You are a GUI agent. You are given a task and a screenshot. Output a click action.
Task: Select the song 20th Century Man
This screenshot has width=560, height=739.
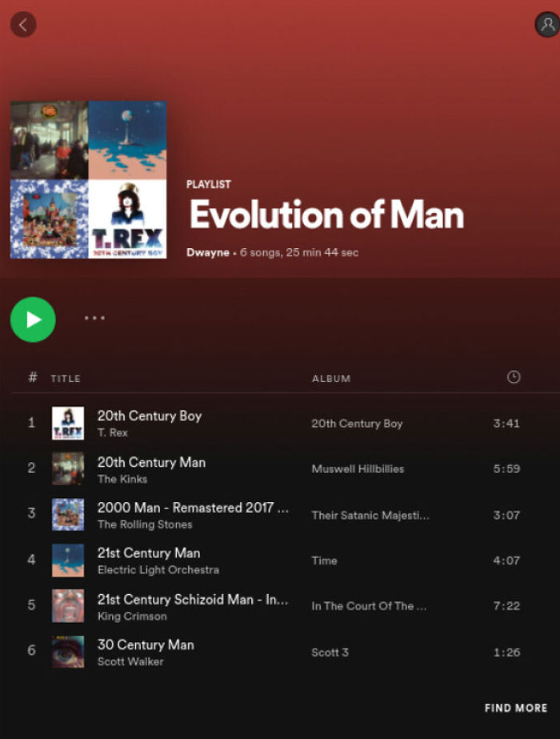pos(151,462)
